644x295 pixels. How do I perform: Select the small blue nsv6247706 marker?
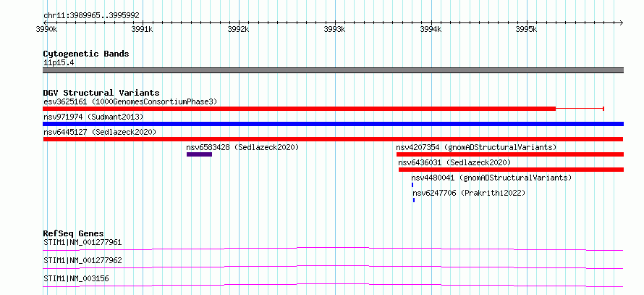coord(414,200)
